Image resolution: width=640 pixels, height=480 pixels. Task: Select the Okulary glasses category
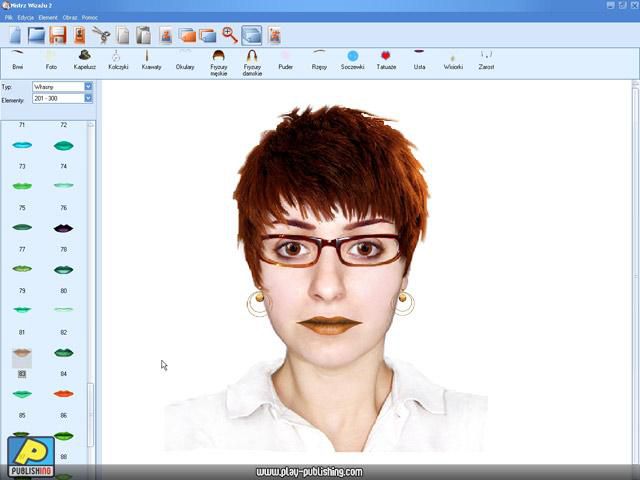(185, 60)
